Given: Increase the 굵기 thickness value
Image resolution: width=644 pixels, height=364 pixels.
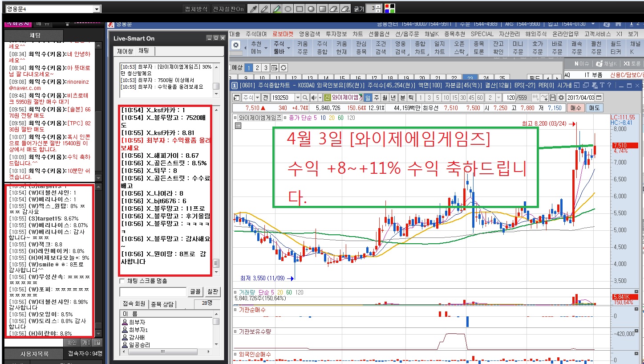Looking at the screenshot, I should tap(378, 7).
